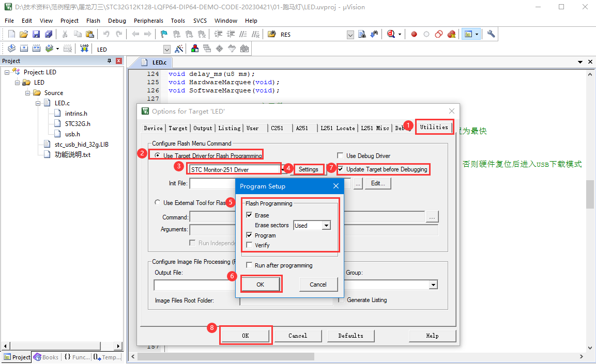Screen dimensions: 596x364
Task: Click the find-in-document page icon
Action: 362,34
